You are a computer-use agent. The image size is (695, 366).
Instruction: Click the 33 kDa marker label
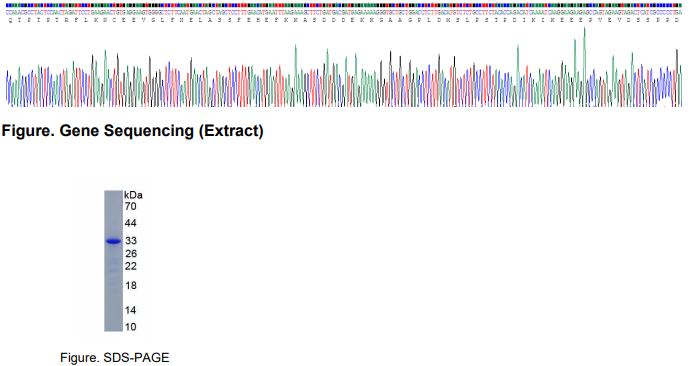click(131, 241)
